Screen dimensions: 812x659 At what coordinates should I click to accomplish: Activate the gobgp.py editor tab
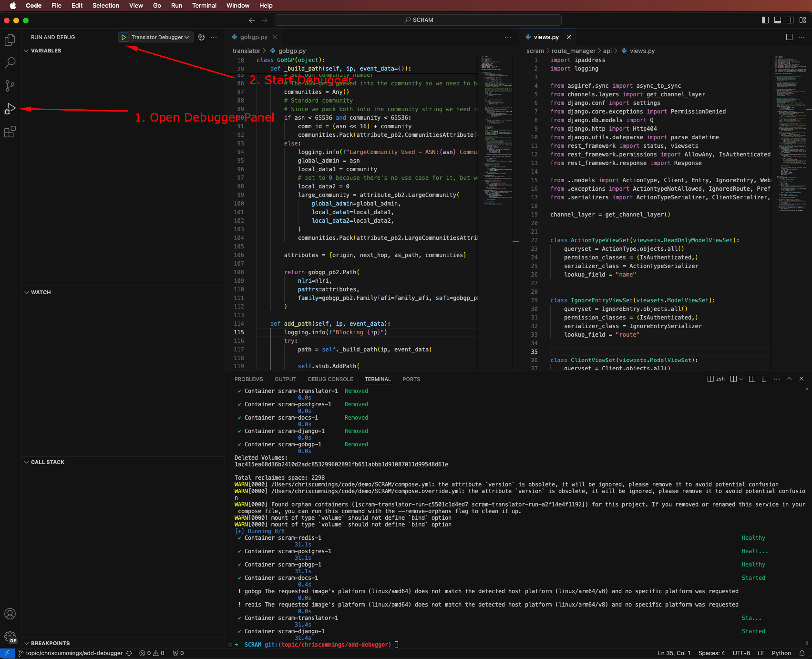254,37
